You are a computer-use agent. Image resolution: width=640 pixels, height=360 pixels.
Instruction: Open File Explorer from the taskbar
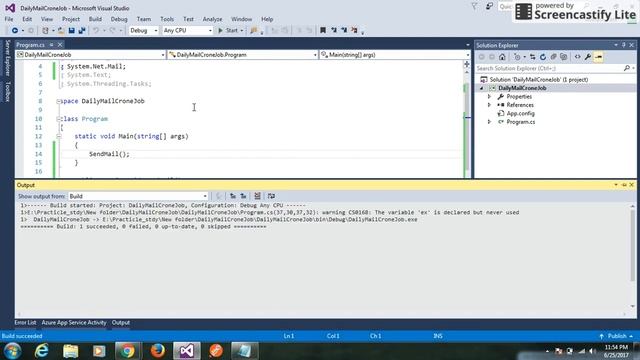(x=71, y=351)
